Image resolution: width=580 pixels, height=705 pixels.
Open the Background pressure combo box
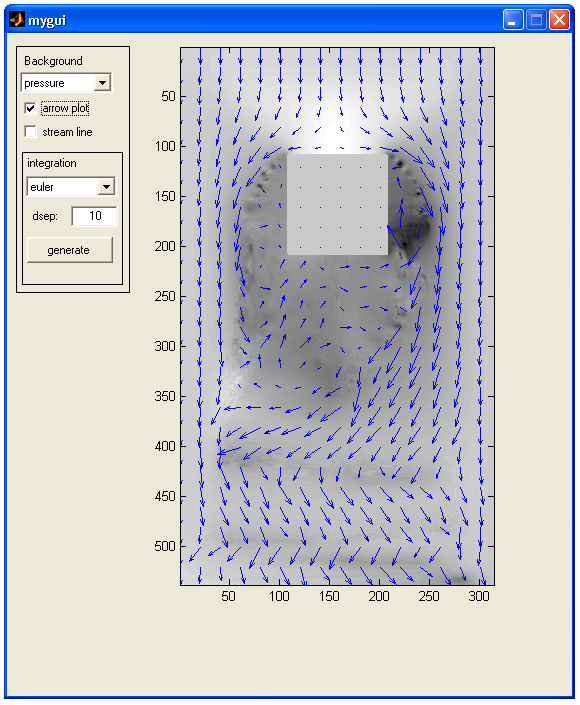(66, 83)
